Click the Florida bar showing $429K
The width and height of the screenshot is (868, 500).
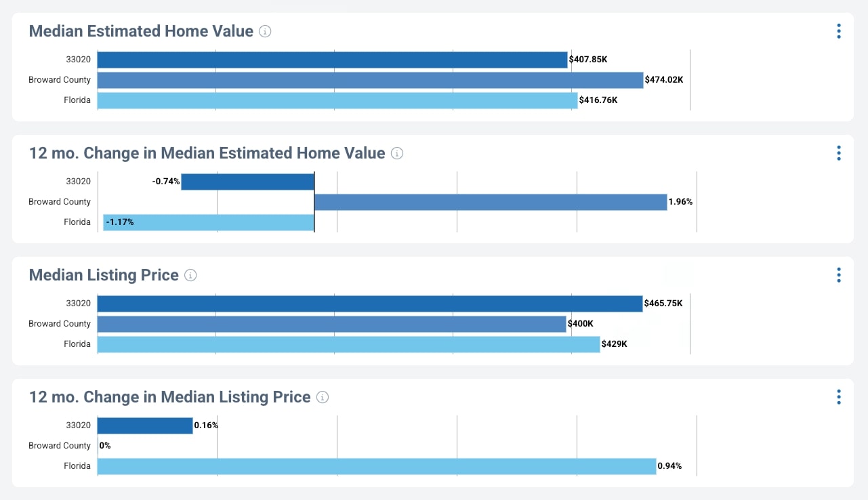[348, 344]
